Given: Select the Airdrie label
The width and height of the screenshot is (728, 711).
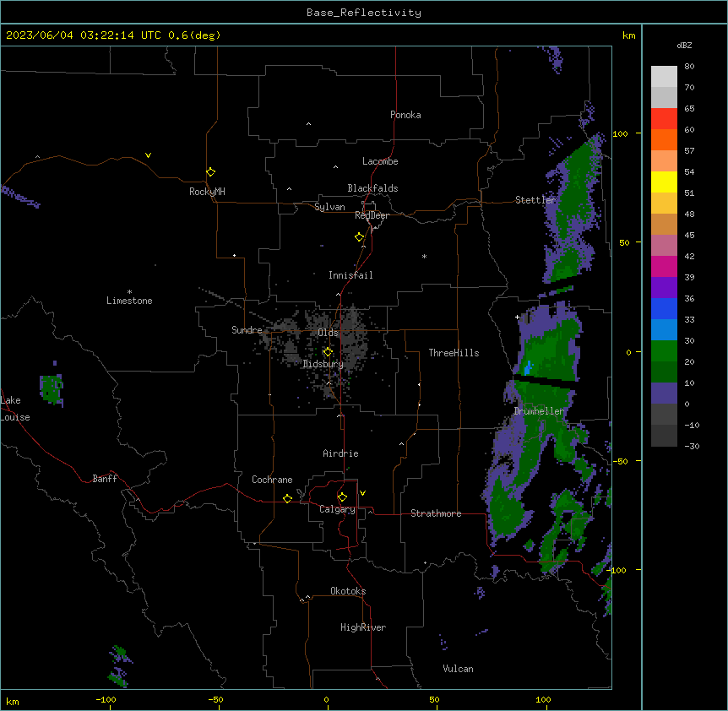Looking at the screenshot, I should click(340, 453).
